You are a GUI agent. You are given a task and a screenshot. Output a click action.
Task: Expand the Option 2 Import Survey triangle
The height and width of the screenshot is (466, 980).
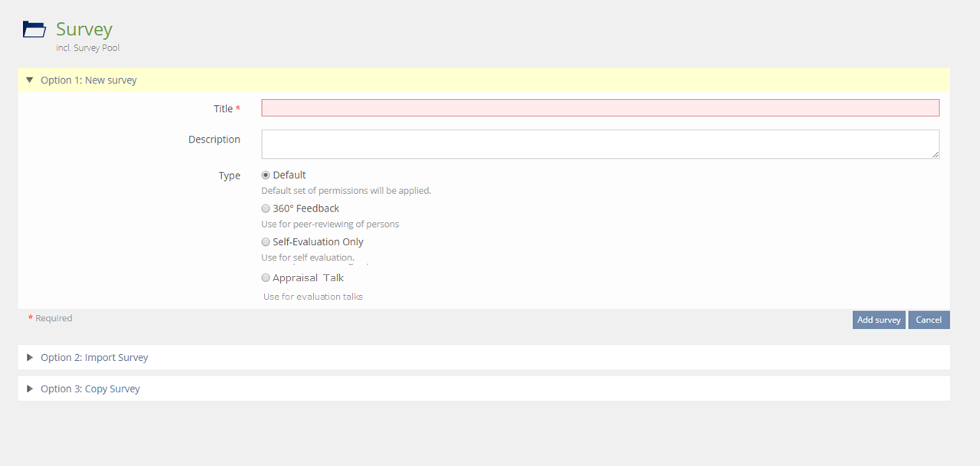(x=30, y=357)
